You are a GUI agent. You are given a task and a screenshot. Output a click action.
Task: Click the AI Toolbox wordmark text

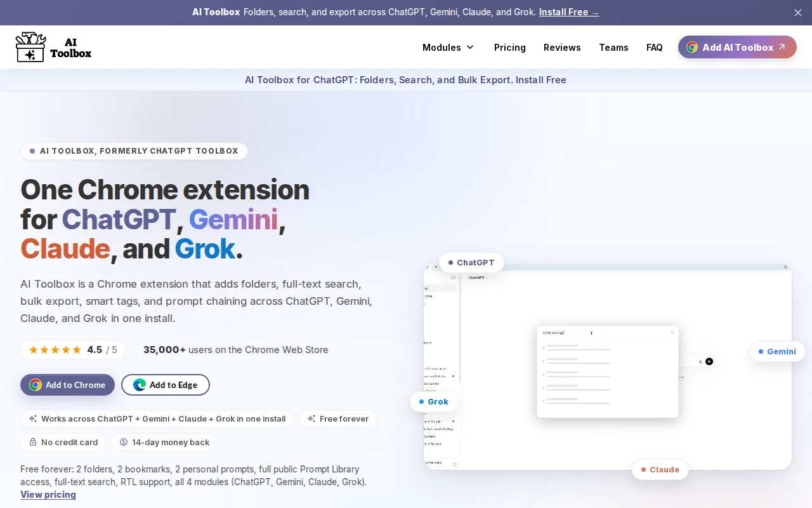(x=71, y=47)
